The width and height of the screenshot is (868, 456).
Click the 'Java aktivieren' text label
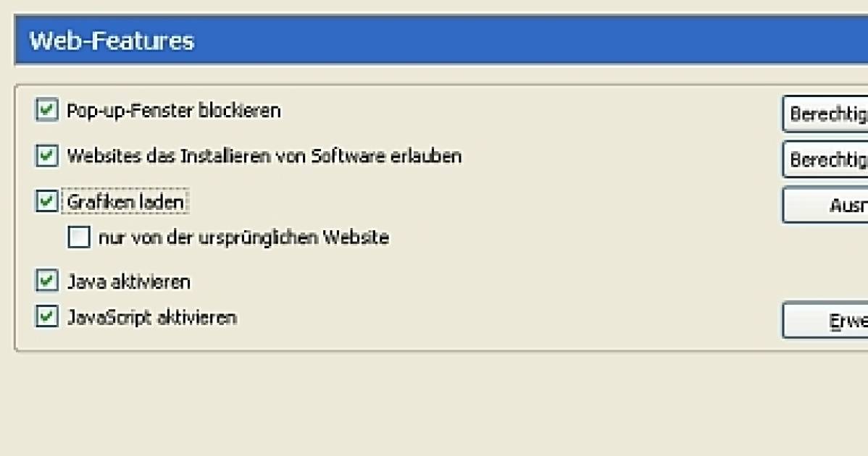128,281
